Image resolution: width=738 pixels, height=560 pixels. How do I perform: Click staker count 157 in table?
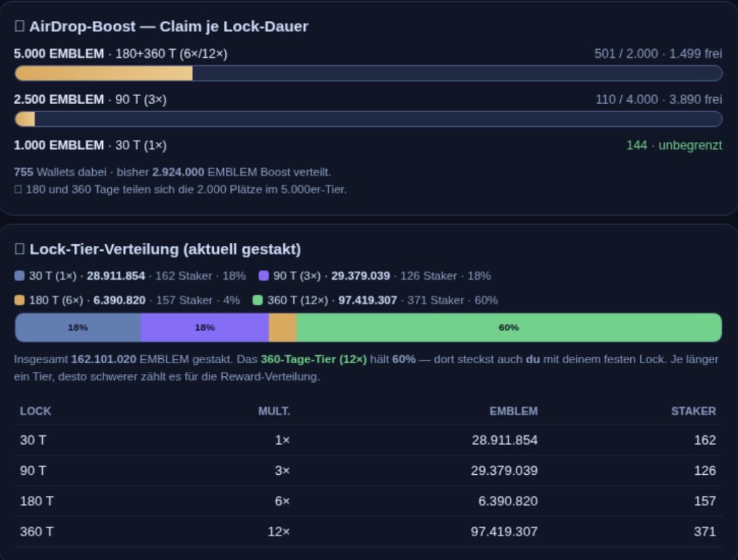[x=705, y=501]
